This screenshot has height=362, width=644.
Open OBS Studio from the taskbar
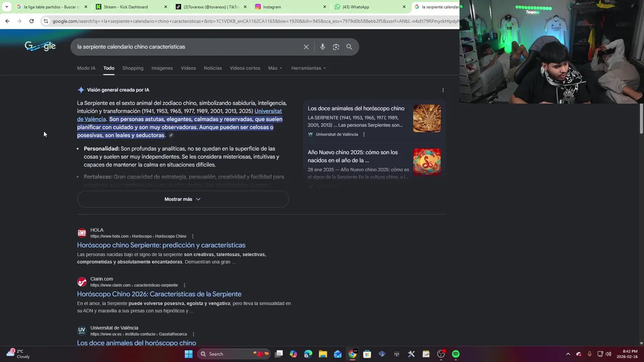pos(441,354)
